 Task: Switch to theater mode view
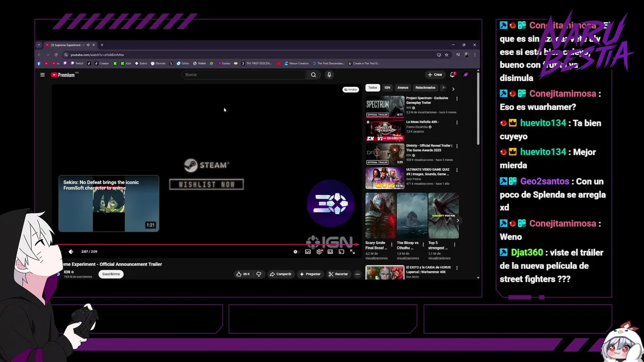point(330,252)
